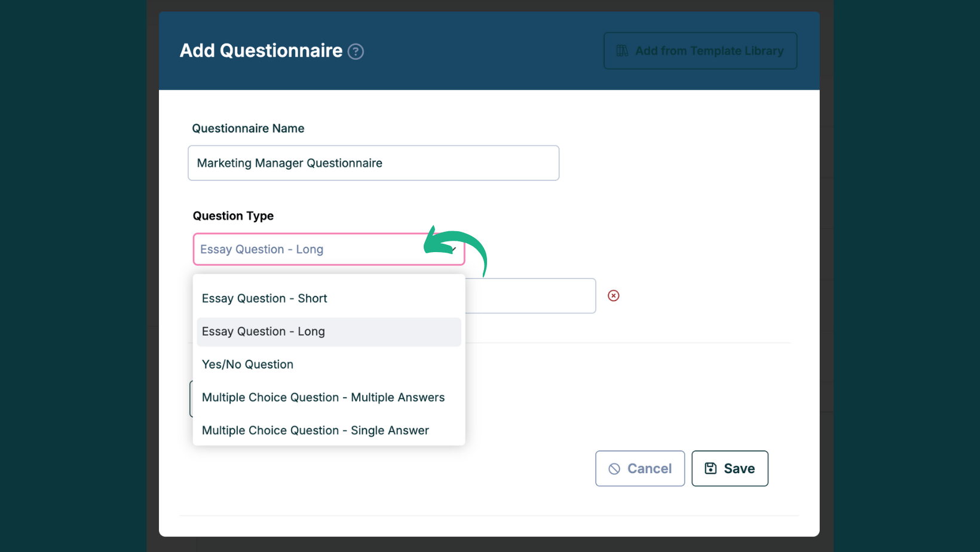Open Add from Template Library
Screen dimensions: 980x552
click(700, 51)
